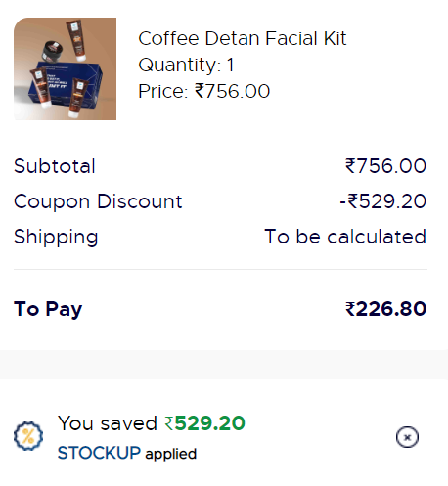Click the word applied next to STOCKUP
The image size is (448, 486).
[x=171, y=454]
